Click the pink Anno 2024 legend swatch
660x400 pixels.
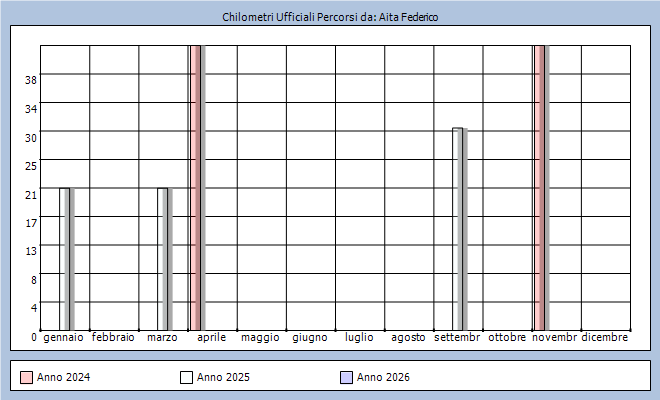click(x=27, y=377)
